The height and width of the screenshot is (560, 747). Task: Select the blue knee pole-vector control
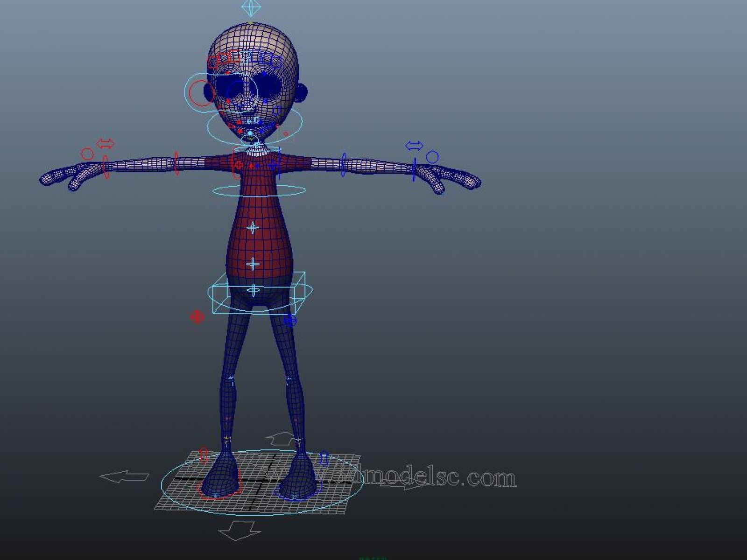290,320
